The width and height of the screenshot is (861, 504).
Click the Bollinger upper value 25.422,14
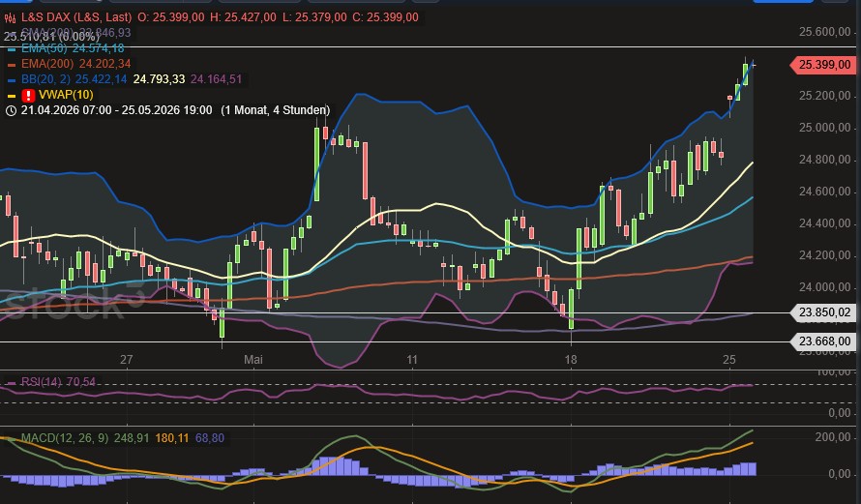pos(101,79)
